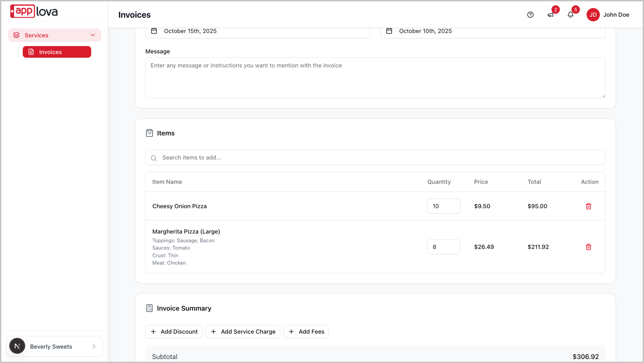Focus the Search items to add field
Viewport: 644px width, 363px height.
pos(375,157)
